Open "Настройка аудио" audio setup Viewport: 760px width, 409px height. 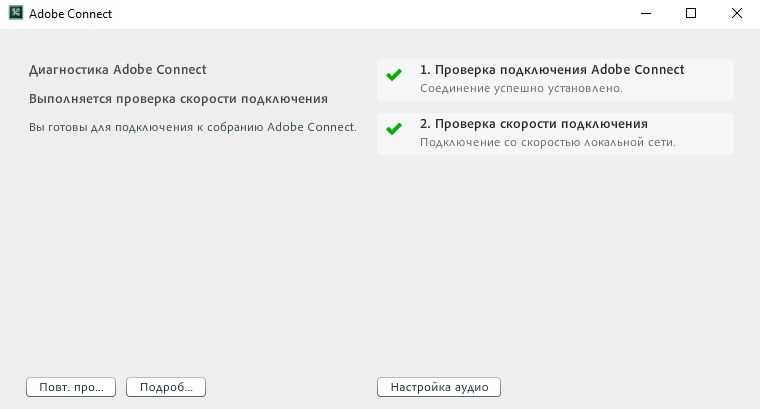pyautogui.click(x=439, y=387)
